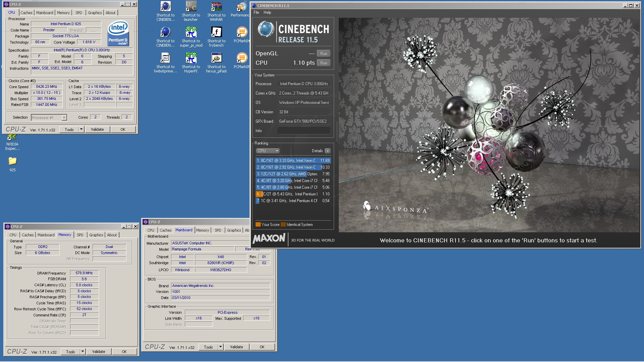Viewport: 644px width, 362px height.
Task: Open the NVIDIA Inspector desktop icon
Action: point(12,142)
